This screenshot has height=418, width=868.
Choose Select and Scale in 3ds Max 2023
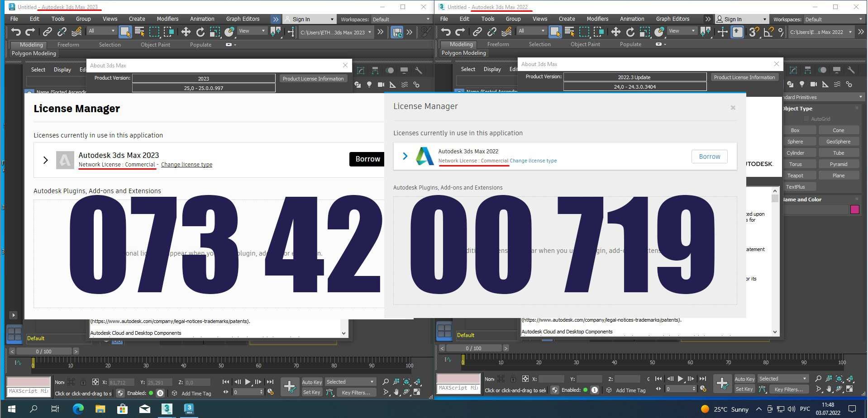215,32
